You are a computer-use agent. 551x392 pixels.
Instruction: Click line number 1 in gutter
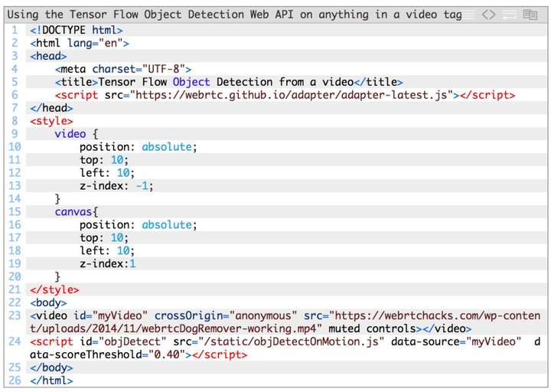[x=15, y=30]
